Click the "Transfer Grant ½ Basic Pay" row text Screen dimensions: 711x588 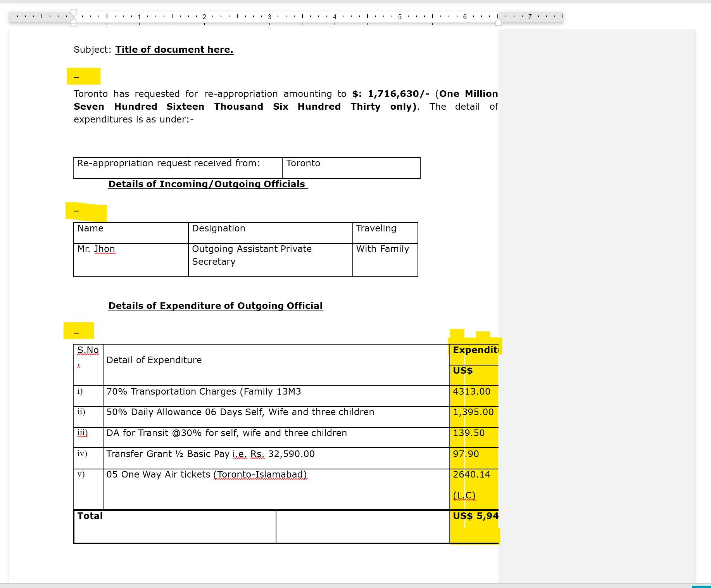point(211,454)
